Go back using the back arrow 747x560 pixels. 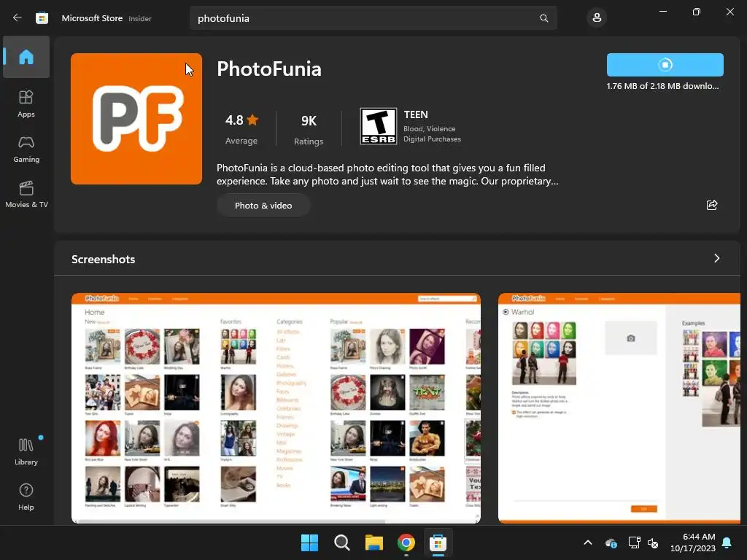click(x=18, y=17)
